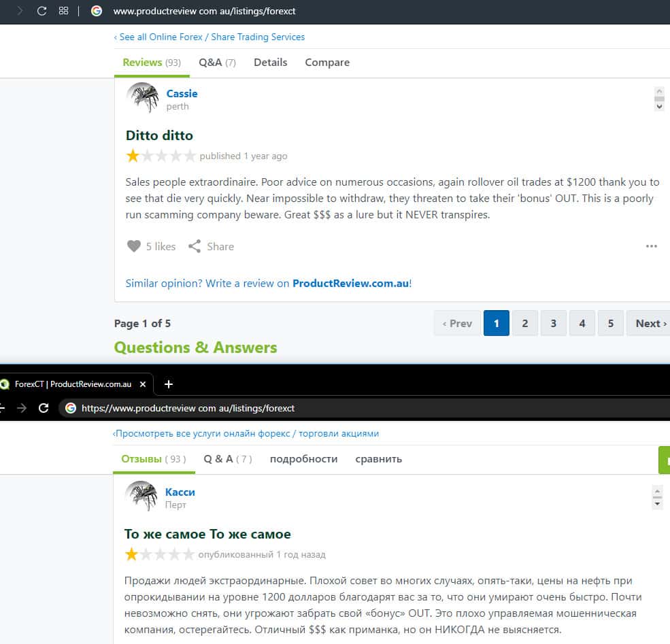Click forward arrow in bottom browser

[x=21, y=408]
